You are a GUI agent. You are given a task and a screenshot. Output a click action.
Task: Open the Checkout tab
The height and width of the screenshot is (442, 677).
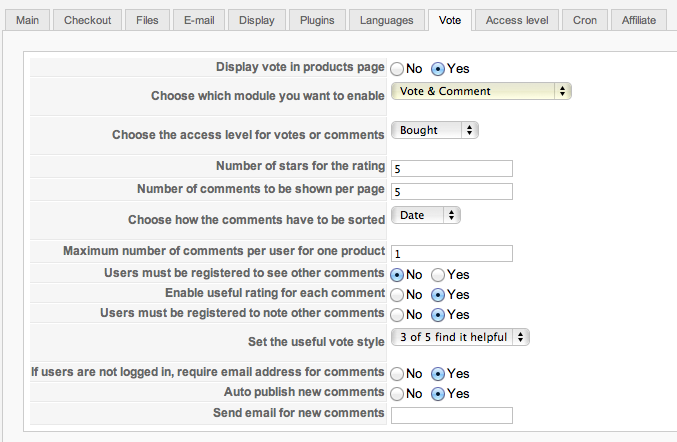point(88,20)
